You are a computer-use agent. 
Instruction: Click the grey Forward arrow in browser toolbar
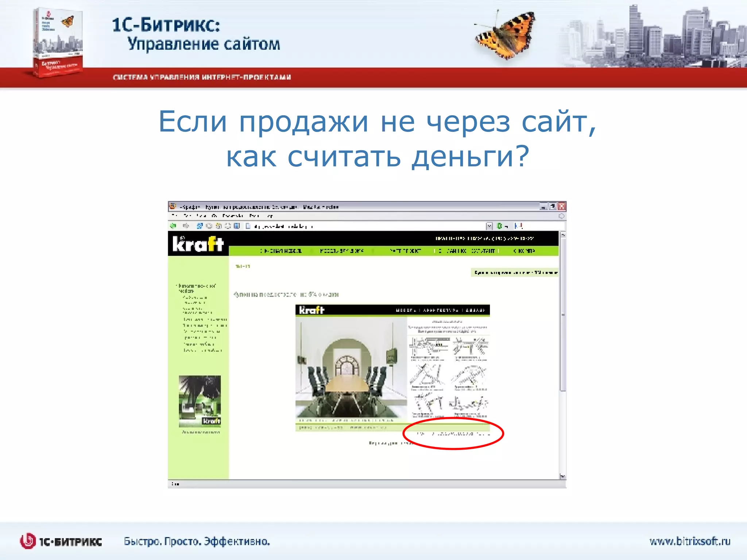pos(186,226)
